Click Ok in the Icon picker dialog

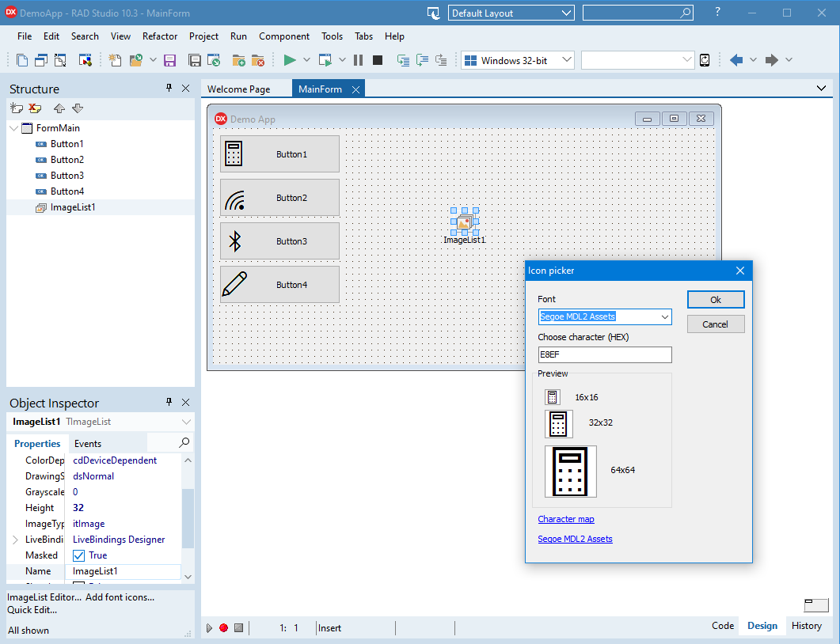tap(716, 300)
